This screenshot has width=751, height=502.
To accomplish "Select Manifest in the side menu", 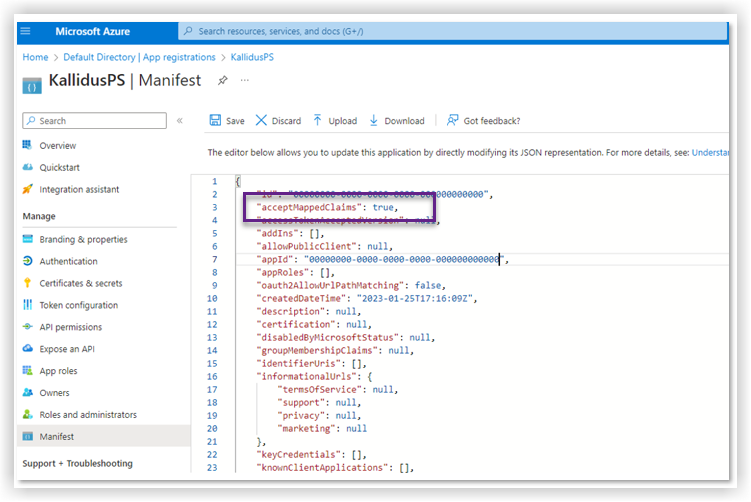I will tap(103, 436).
